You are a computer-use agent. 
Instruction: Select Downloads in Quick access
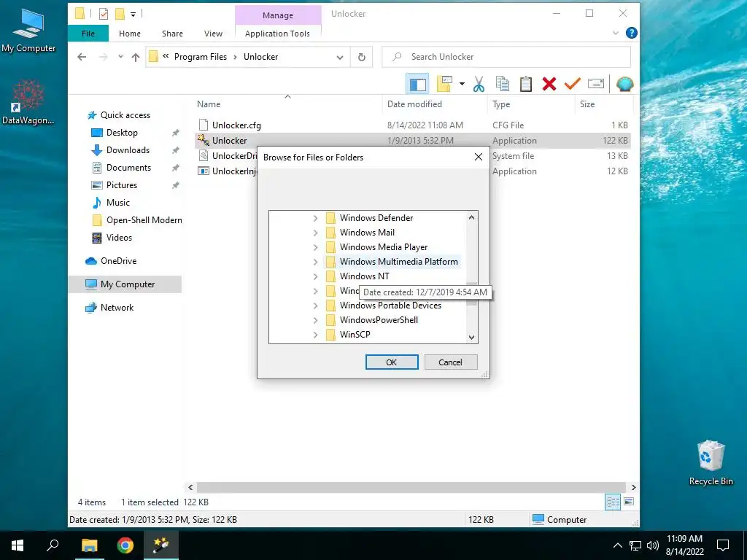point(128,150)
